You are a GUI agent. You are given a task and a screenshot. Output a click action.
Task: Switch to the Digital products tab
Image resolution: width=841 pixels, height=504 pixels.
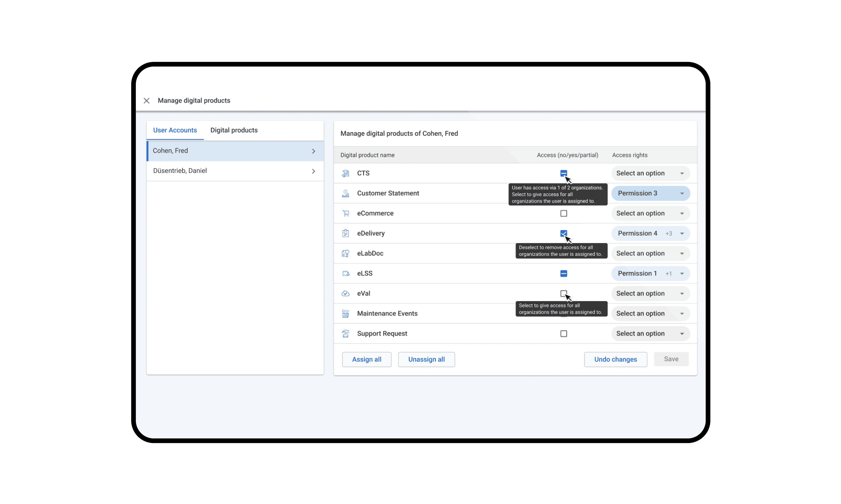234,130
